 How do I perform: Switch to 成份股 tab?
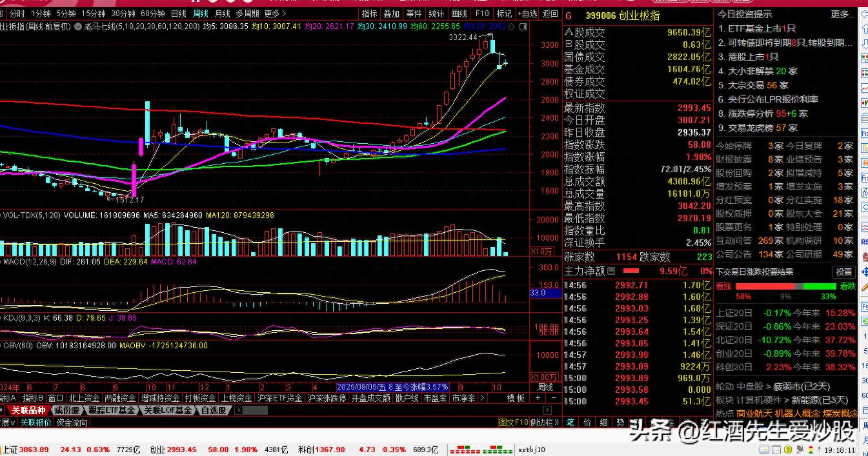pyautogui.click(x=66, y=410)
